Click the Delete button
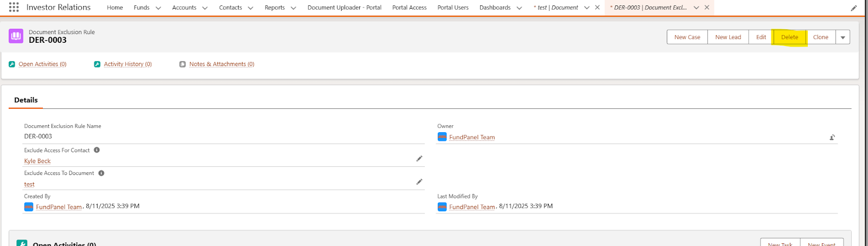This screenshot has width=868, height=246. click(x=790, y=37)
